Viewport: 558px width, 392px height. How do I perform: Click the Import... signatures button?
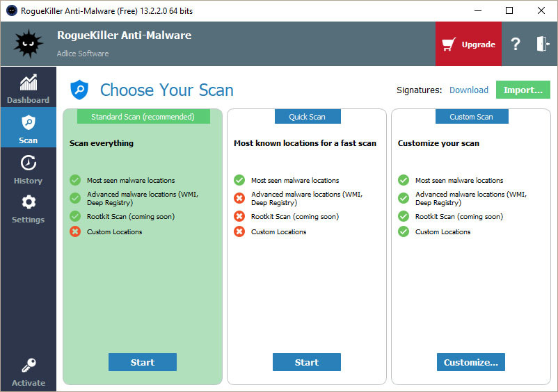pos(523,90)
